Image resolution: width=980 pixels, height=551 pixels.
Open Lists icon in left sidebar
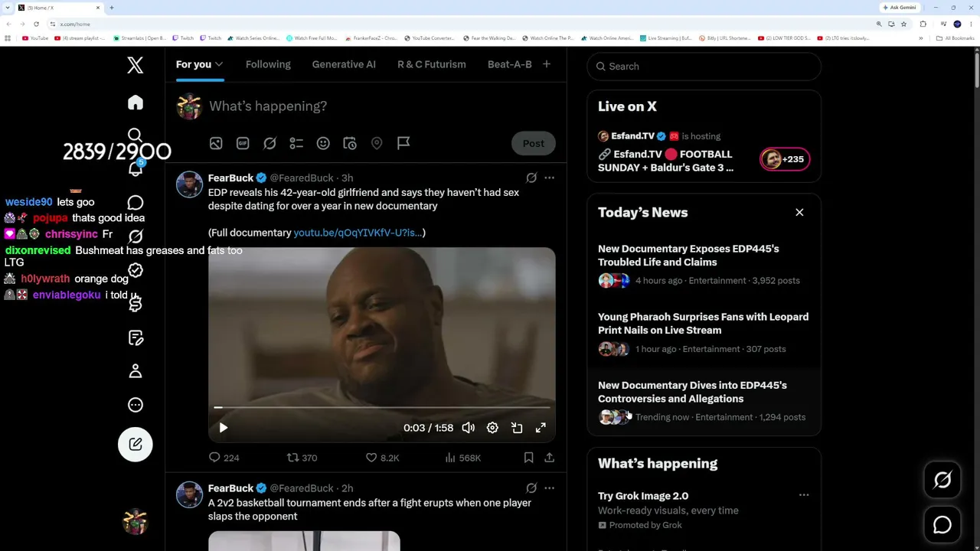136,337
